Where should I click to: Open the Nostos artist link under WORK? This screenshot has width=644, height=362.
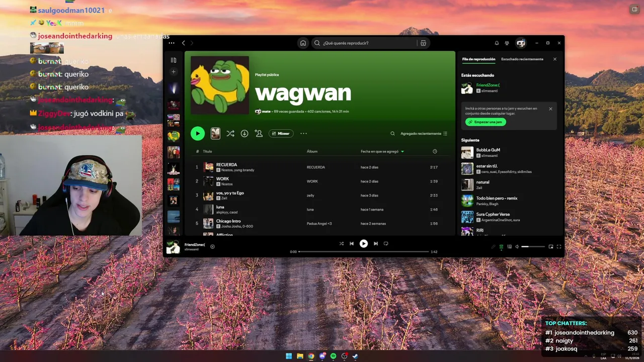pos(227,184)
